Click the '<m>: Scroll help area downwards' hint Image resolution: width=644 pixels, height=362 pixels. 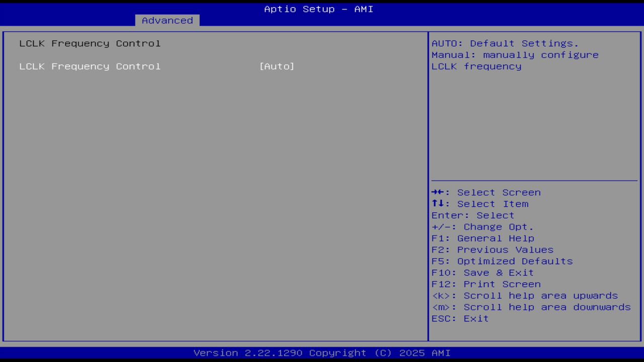pyautogui.click(x=531, y=307)
